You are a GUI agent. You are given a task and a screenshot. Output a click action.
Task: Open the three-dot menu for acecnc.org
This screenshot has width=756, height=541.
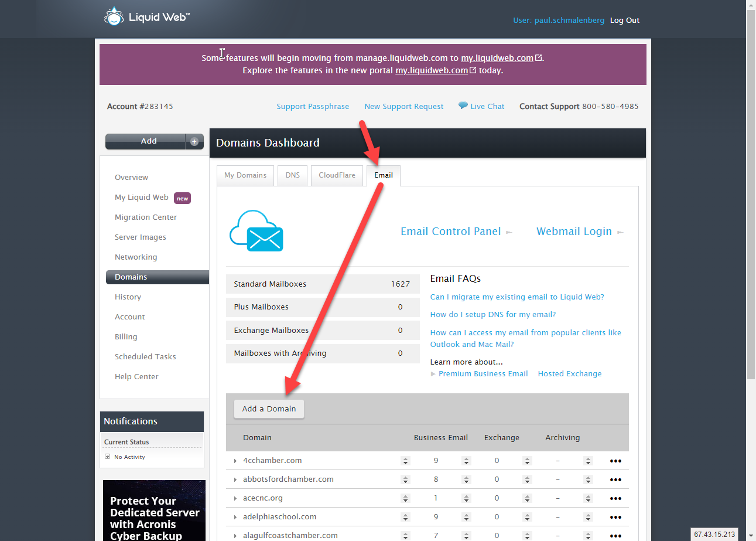(615, 498)
